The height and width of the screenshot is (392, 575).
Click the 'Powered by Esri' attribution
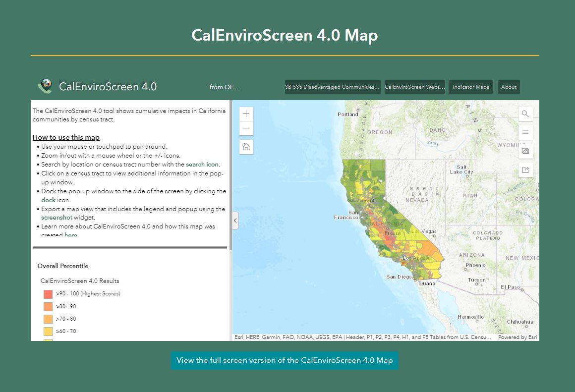point(517,337)
